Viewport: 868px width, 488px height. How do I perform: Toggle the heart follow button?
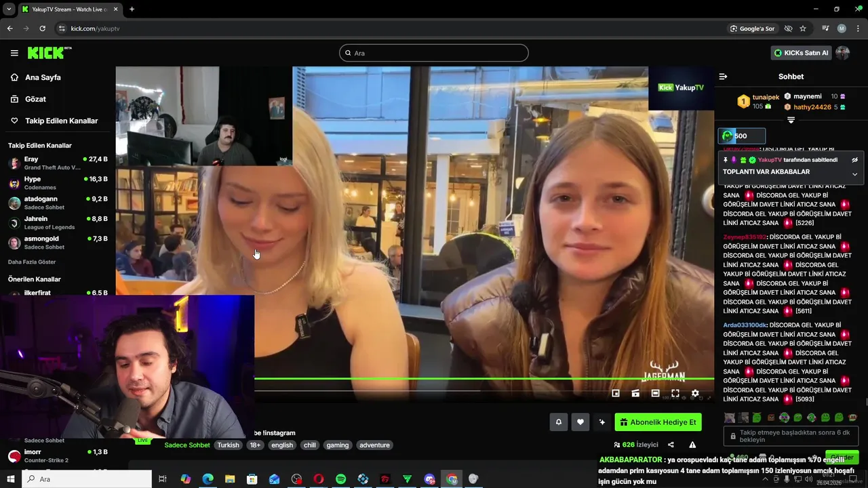(x=580, y=422)
